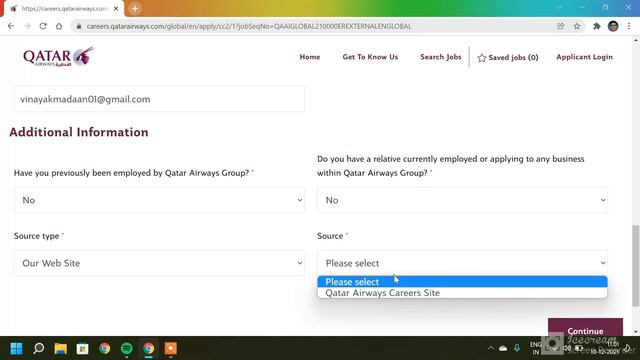
Task: Click the Qatar Airways logo
Action: point(58,57)
